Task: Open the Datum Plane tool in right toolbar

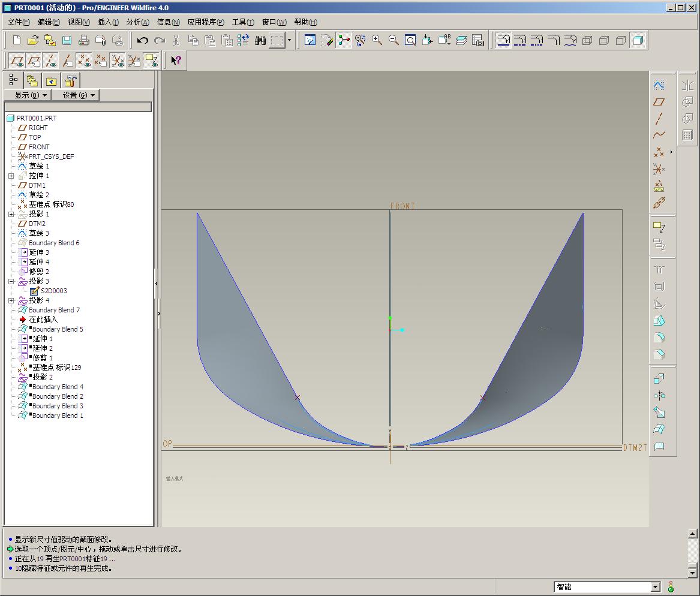Action: tap(659, 102)
